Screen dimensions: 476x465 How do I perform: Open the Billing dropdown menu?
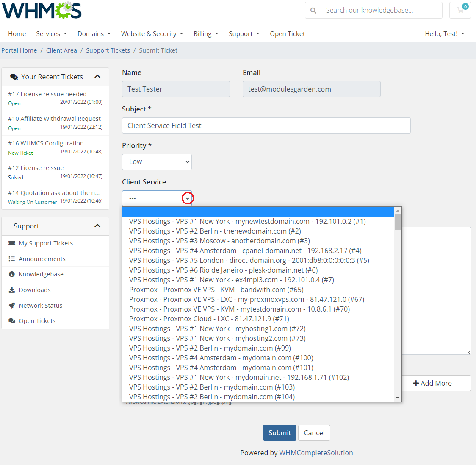pos(206,34)
